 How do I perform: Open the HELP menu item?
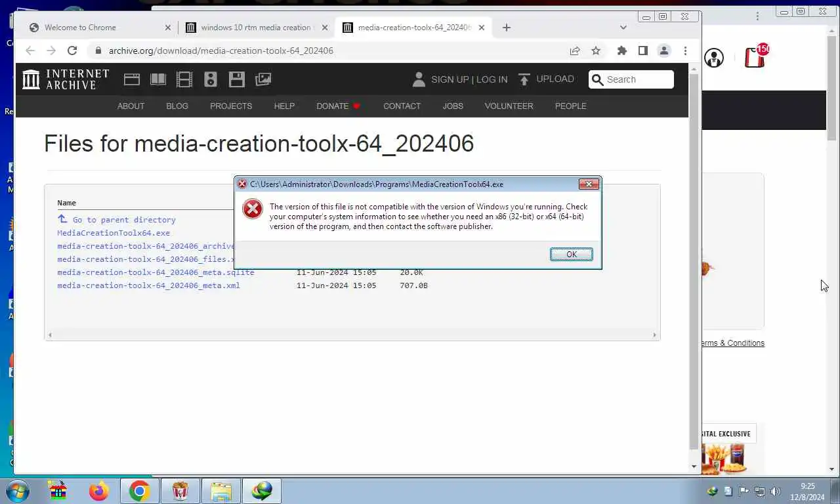pos(284,106)
